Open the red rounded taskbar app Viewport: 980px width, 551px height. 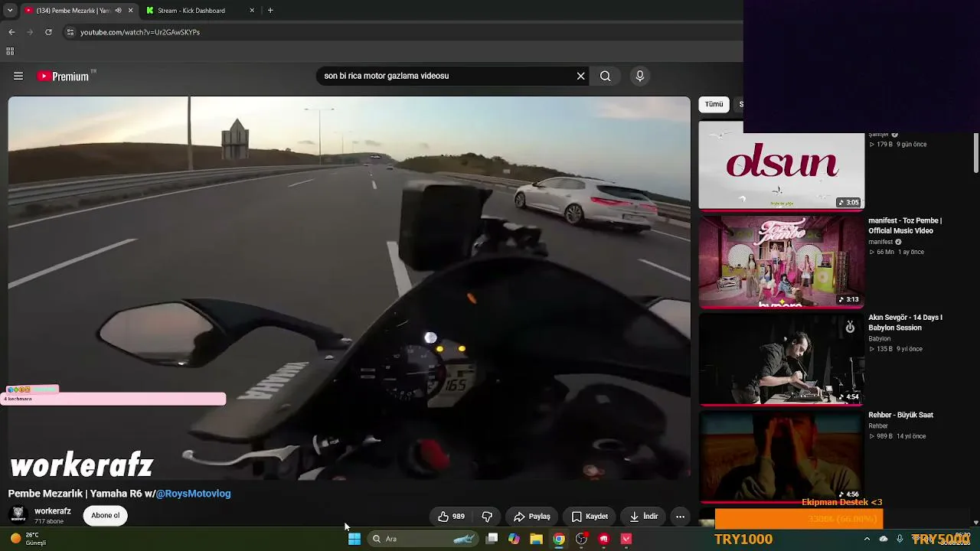click(x=604, y=539)
